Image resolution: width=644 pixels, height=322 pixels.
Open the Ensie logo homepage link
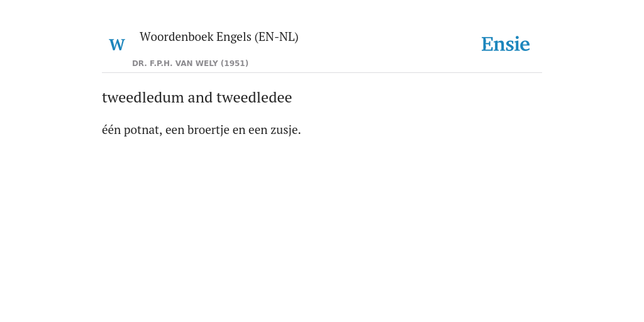coord(505,44)
